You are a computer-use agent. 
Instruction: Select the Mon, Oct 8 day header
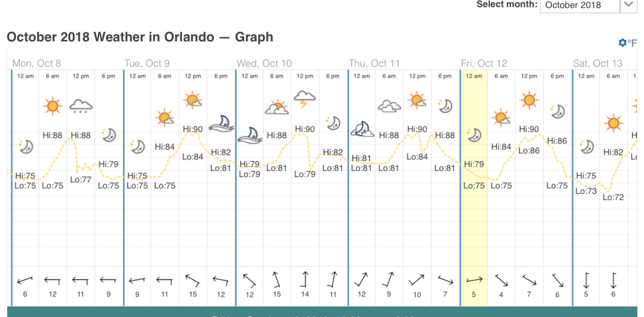37,63
